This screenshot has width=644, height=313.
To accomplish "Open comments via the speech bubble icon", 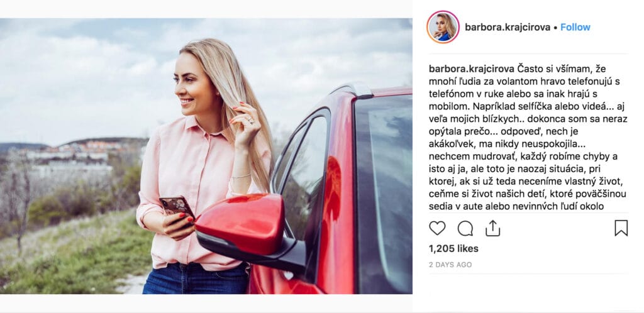I will coord(465,228).
